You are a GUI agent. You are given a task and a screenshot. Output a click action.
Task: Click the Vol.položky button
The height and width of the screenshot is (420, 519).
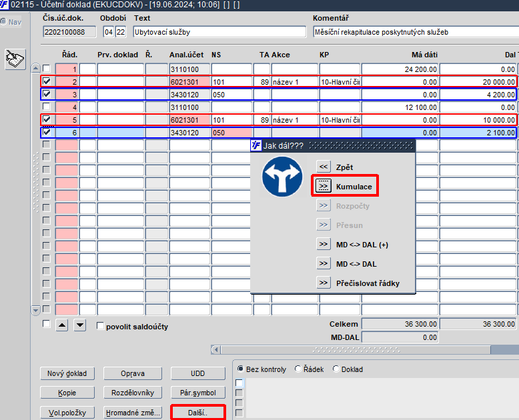coord(67,413)
